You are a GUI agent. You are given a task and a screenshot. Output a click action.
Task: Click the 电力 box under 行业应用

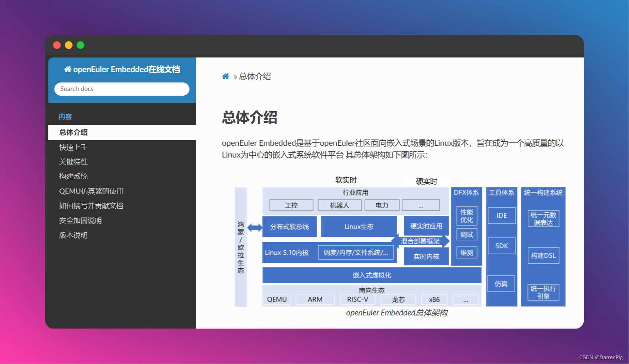382,205
